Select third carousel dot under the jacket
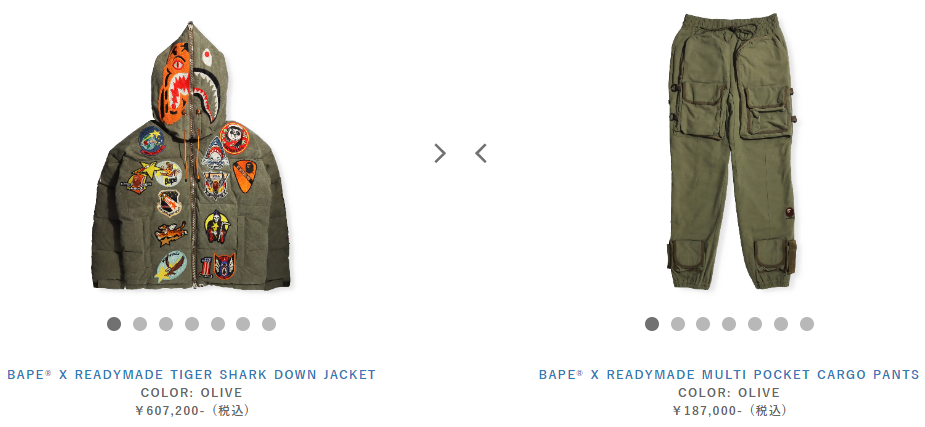This screenshot has width=925, height=427. (x=166, y=324)
